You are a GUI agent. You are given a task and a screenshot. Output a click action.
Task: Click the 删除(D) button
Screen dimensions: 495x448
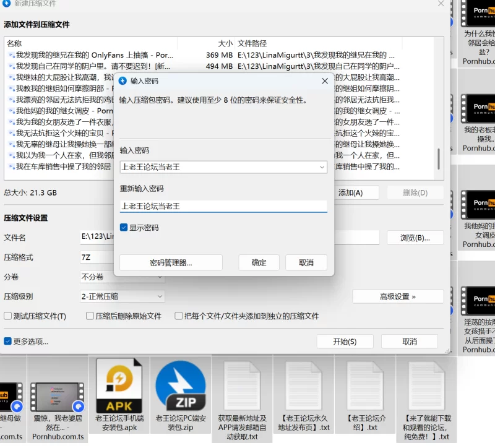pos(415,193)
